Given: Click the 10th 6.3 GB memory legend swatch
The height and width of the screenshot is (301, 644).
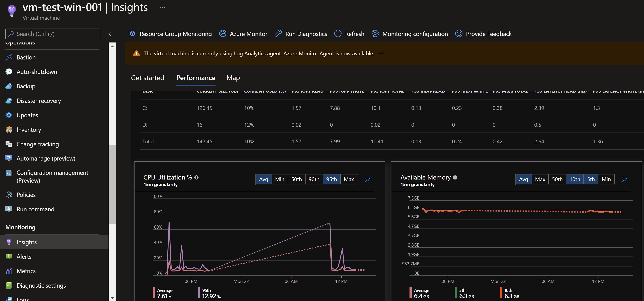Looking at the screenshot, I should pyautogui.click(x=501, y=293).
